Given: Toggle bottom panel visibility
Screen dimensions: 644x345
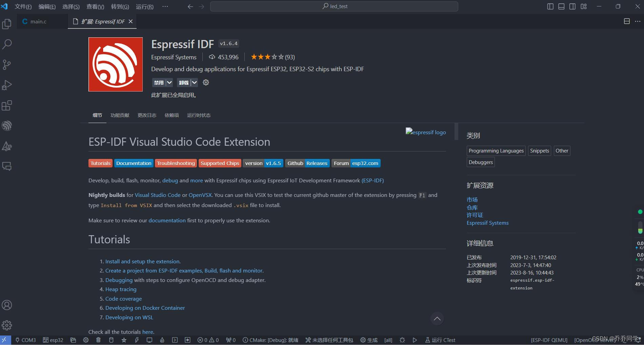Looking at the screenshot, I should pyautogui.click(x=561, y=6).
